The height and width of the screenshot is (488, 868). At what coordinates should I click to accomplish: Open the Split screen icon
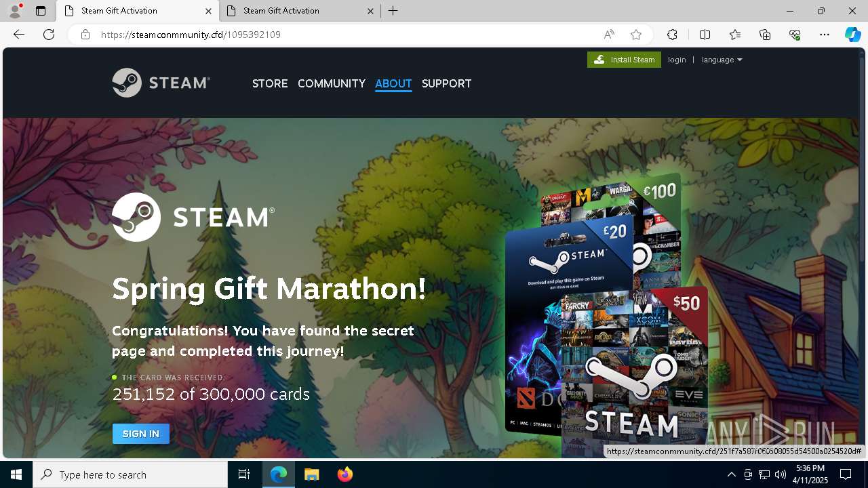click(705, 35)
